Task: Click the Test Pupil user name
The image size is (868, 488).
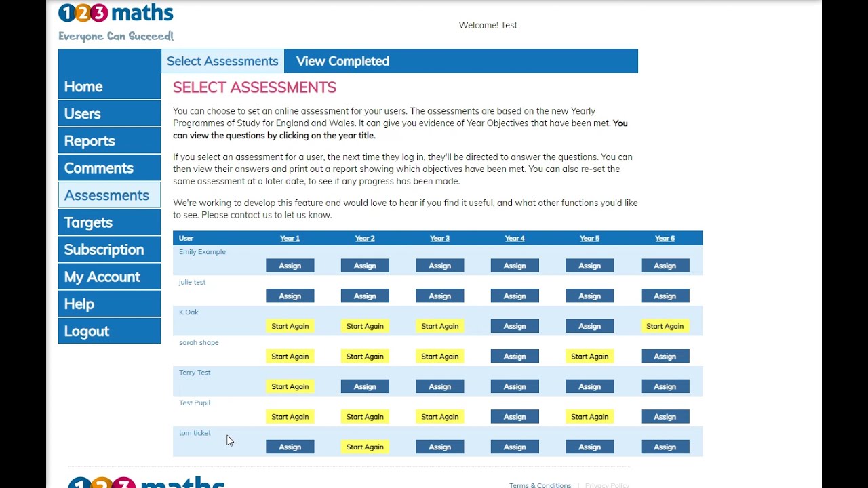Action: click(195, 403)
